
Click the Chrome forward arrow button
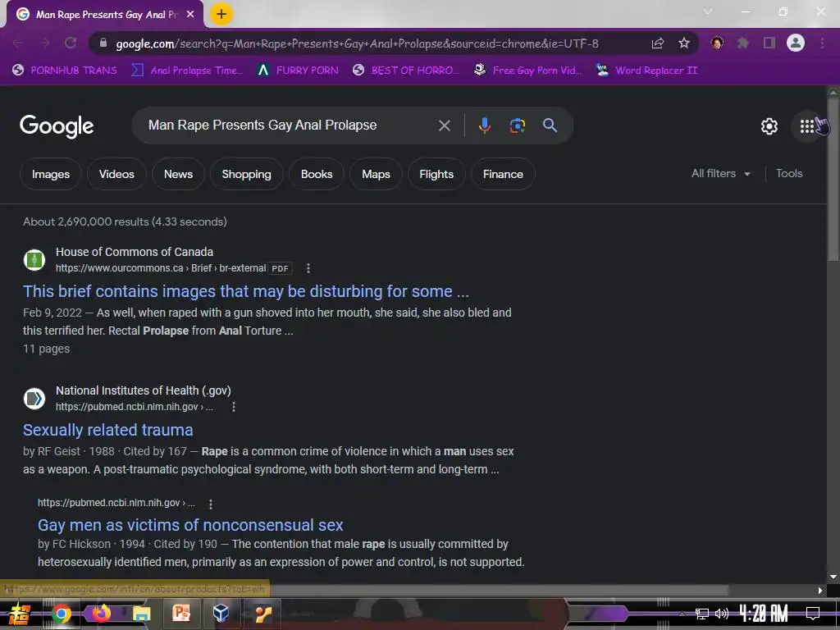[44, 43]
